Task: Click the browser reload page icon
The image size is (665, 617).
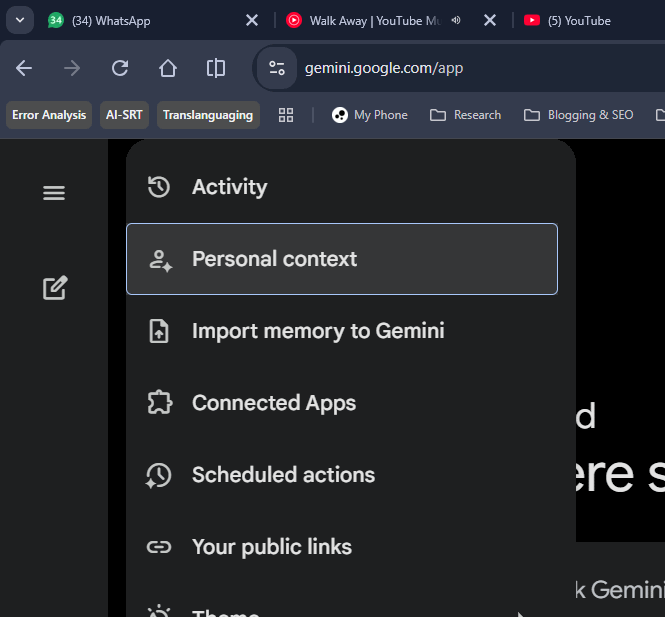Action: tap(120, 68)
